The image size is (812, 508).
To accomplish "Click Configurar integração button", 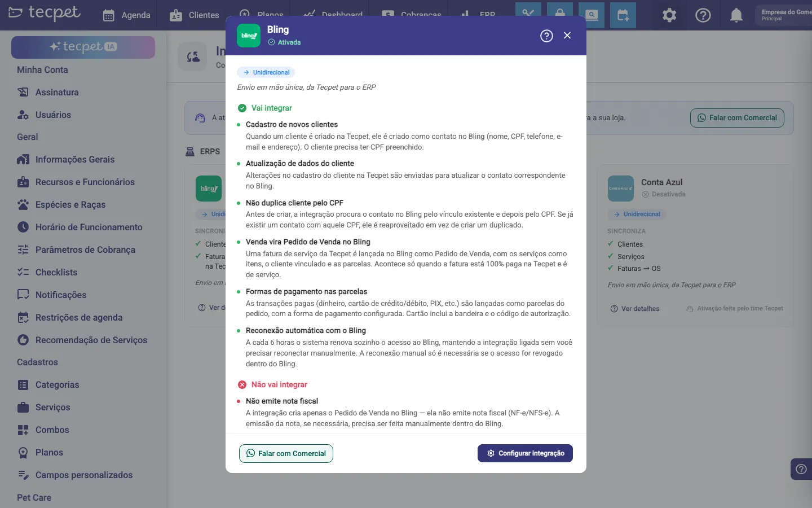I will pos(525,453).
